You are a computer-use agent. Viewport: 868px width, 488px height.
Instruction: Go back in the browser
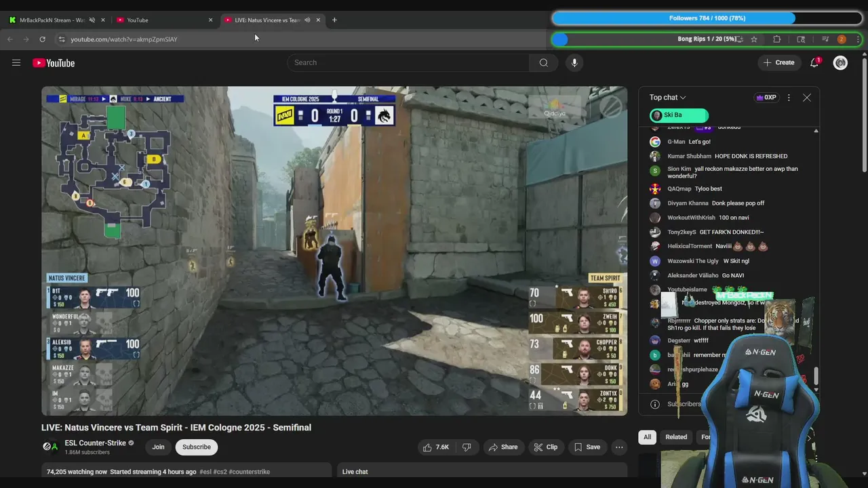point(10,39)
